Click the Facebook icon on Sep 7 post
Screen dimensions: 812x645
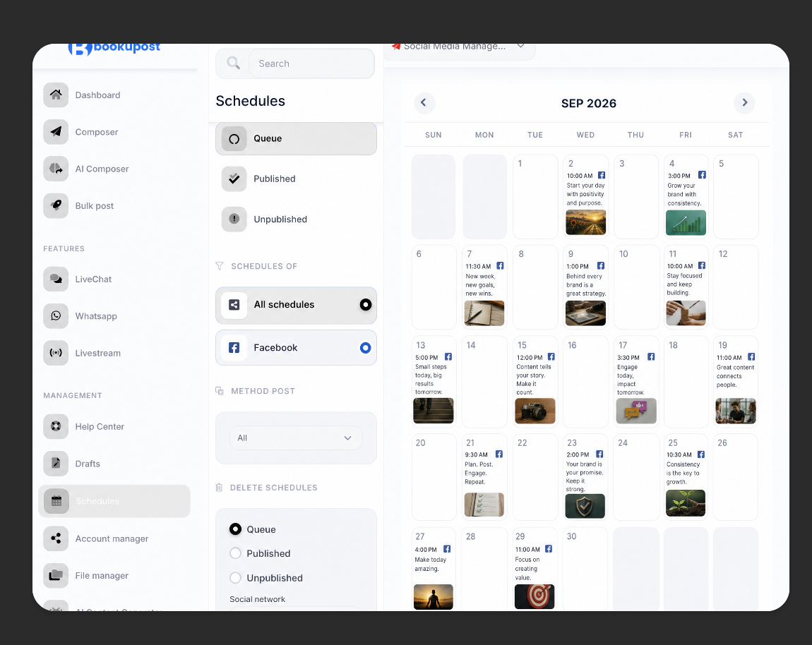pos(500,265)
